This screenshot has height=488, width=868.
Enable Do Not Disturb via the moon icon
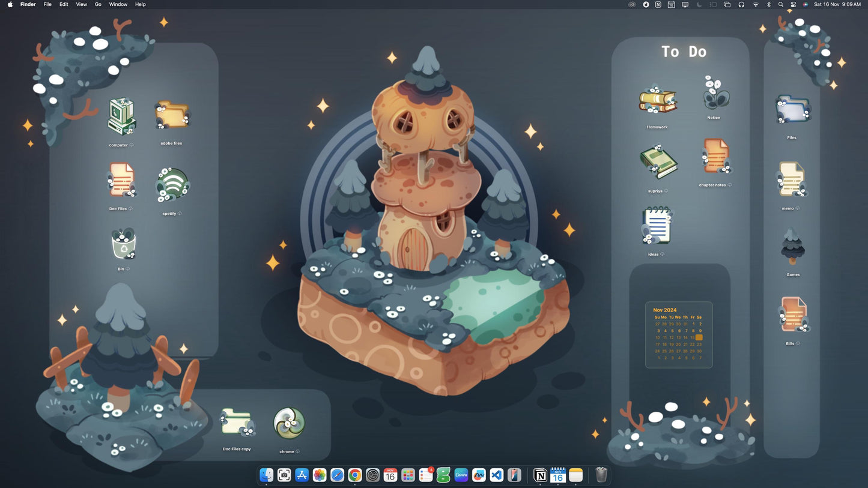point(699,4)
